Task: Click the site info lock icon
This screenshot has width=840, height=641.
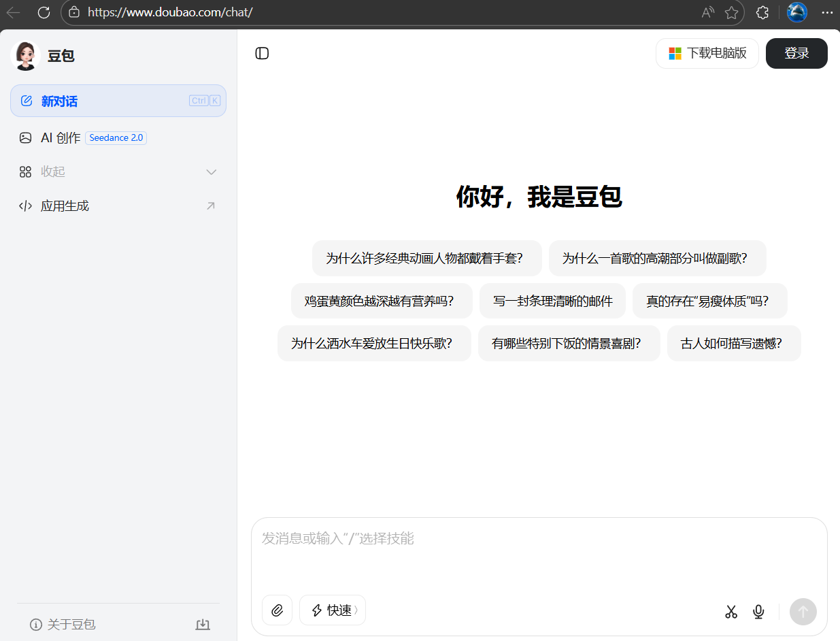Action: coord(75,12)
